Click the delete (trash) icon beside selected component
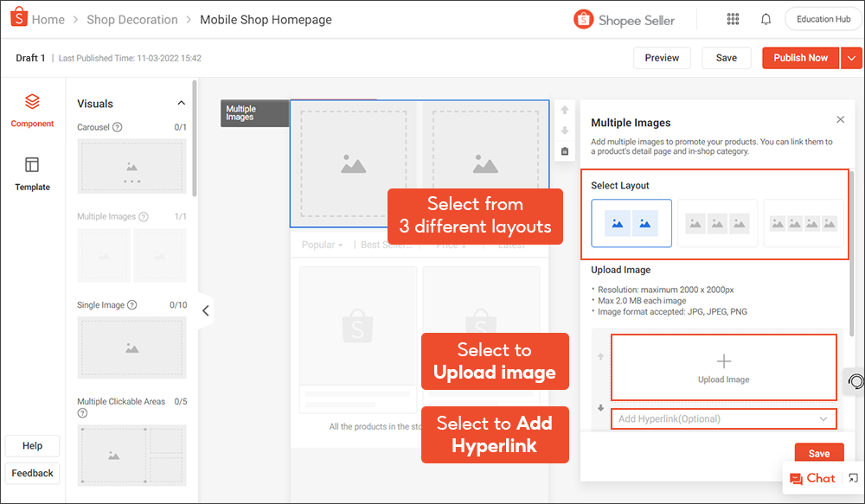865x504 pixels. pyautogui.click(x=565, y=151)
